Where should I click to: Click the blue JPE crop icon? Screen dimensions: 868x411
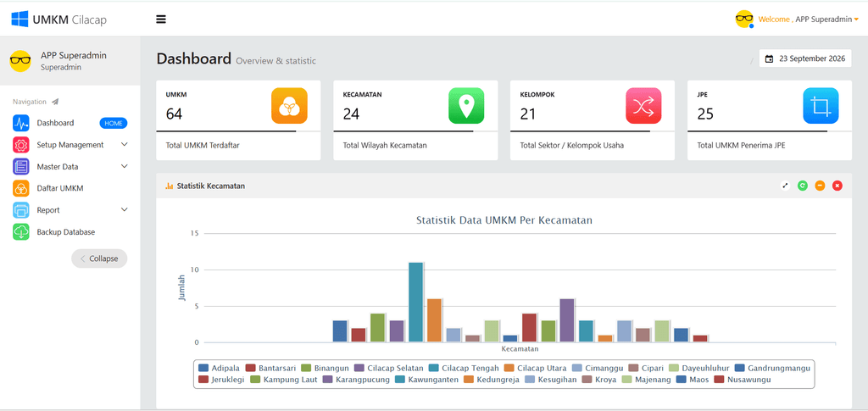(x=821, y=106)
